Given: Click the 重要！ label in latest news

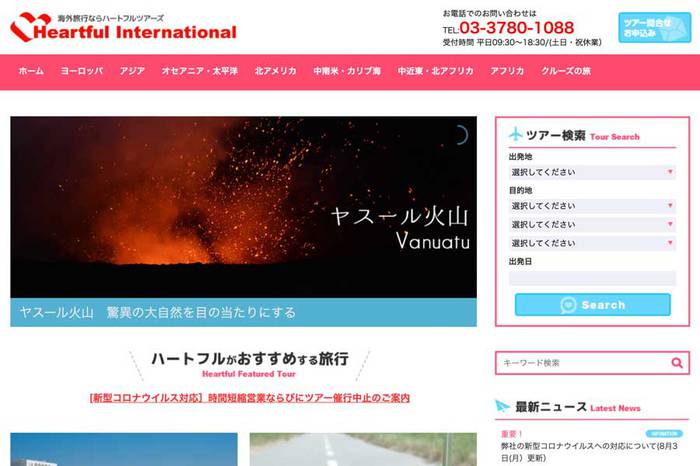Looking at the screenshot, I should coord(512,434).
